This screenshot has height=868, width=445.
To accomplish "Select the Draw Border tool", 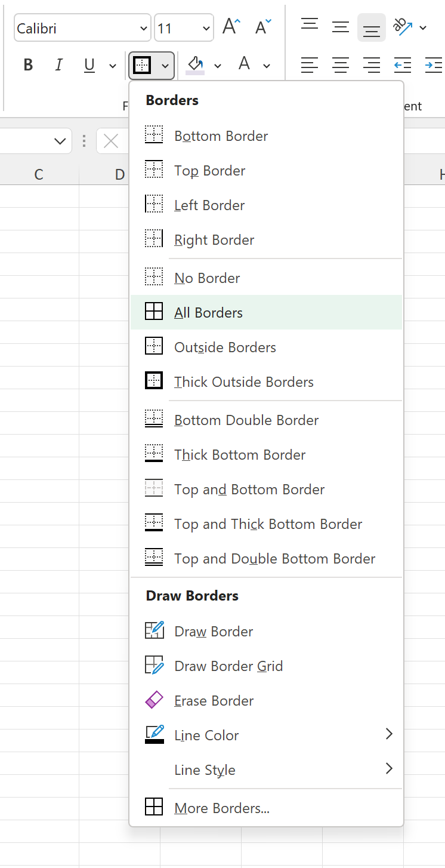I will pos(213,630).
